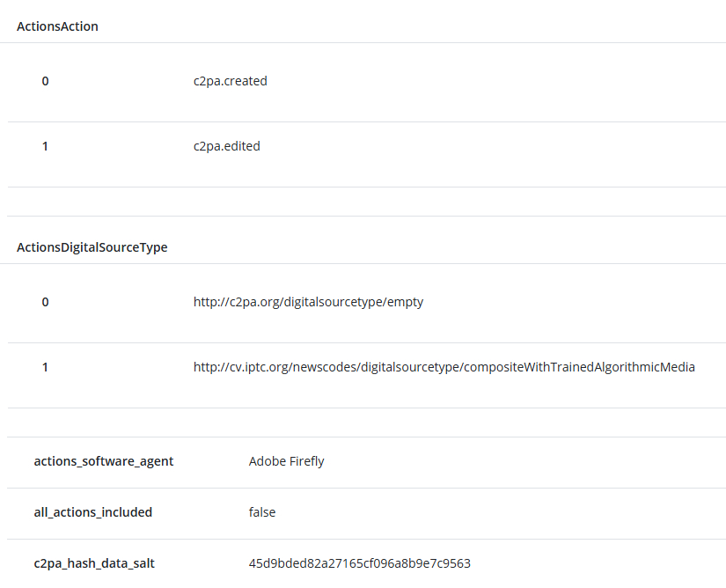
Task: Click the compositeWithTrainedAlgorithmicMedia URL ending
Action: [x=577, y=367]
